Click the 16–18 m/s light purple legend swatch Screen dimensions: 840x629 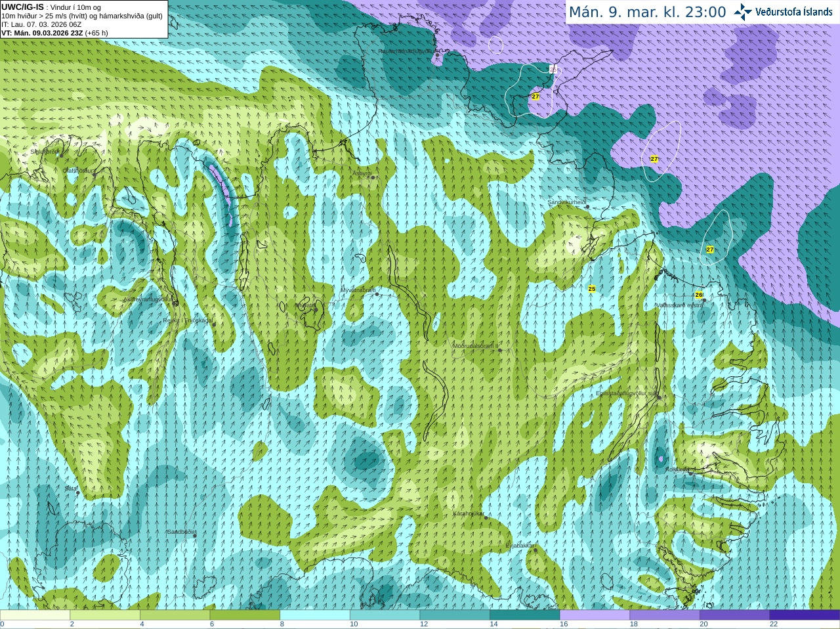[595, 615]
